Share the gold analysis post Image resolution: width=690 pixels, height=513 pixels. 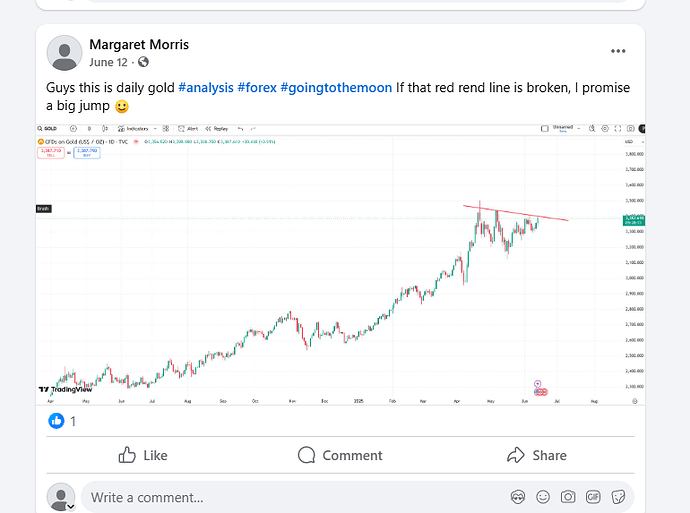537,455
